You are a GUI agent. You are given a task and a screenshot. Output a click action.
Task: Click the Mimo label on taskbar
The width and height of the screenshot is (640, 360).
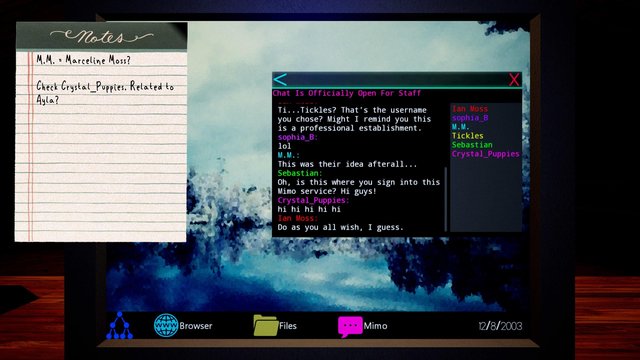pyautogui.click(x=375, y=326)
